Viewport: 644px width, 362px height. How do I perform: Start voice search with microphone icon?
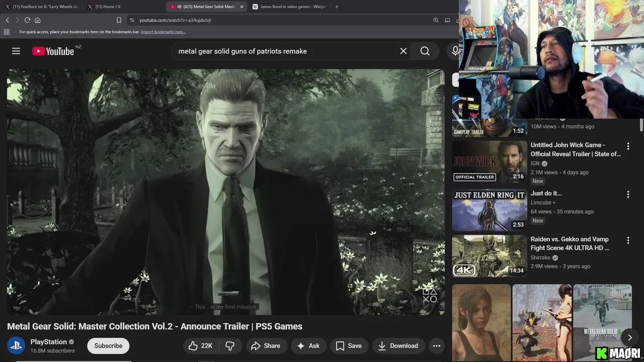(455, 51)
